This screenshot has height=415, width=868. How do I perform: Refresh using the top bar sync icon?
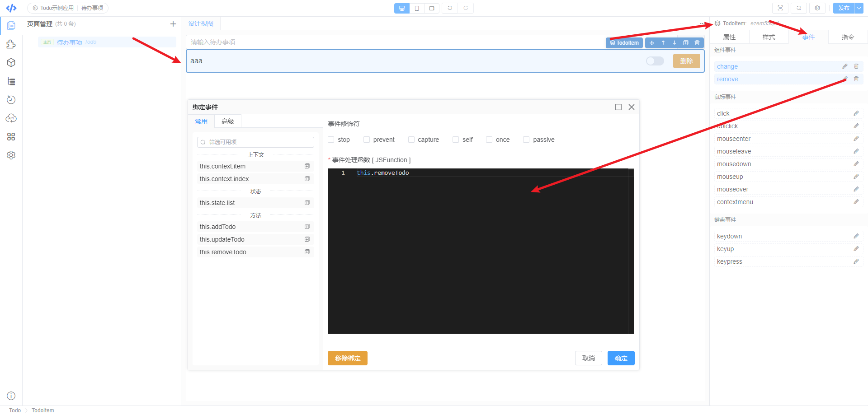point(799,8)
